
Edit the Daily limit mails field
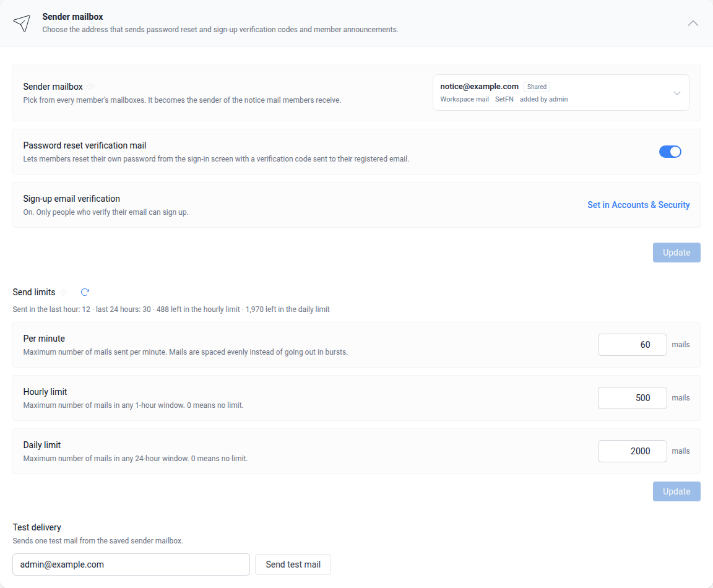pos(632,451)
